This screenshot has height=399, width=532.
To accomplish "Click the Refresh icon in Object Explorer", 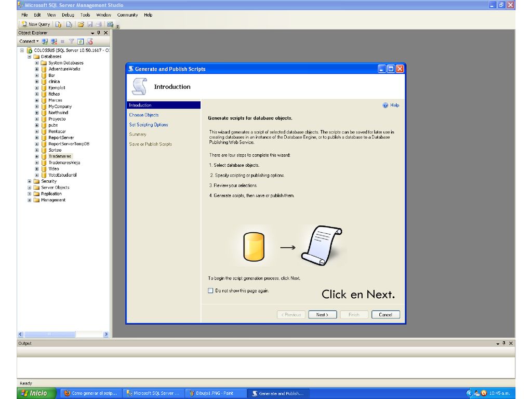I will click(x=81, y=42).
